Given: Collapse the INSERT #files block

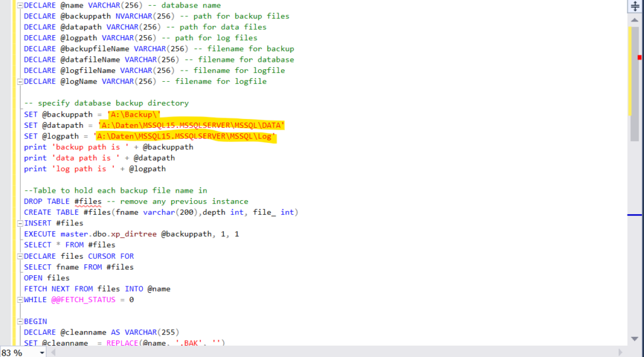Looking at the screenshot, I should click(x=19, y=223).
